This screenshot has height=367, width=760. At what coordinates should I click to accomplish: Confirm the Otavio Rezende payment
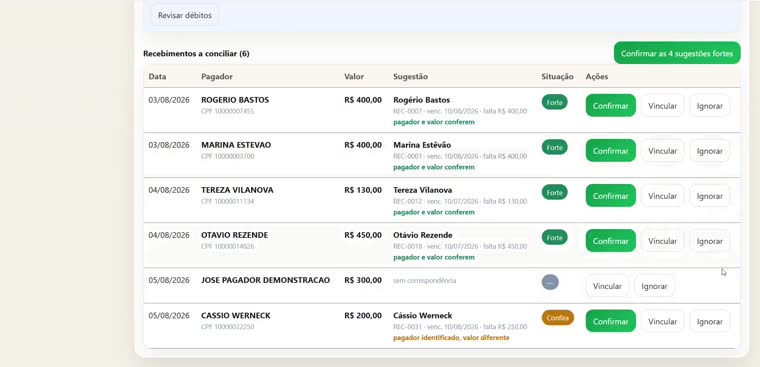(610, 241)
